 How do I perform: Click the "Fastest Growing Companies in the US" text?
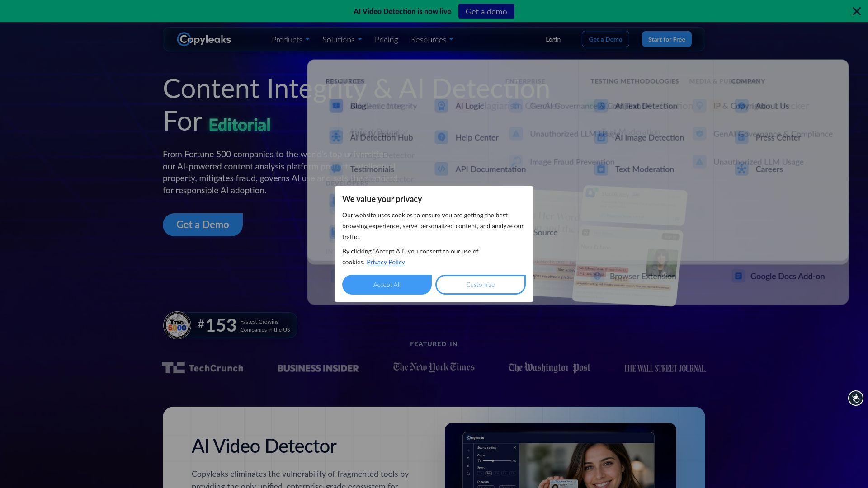click(x=265, y=326)
